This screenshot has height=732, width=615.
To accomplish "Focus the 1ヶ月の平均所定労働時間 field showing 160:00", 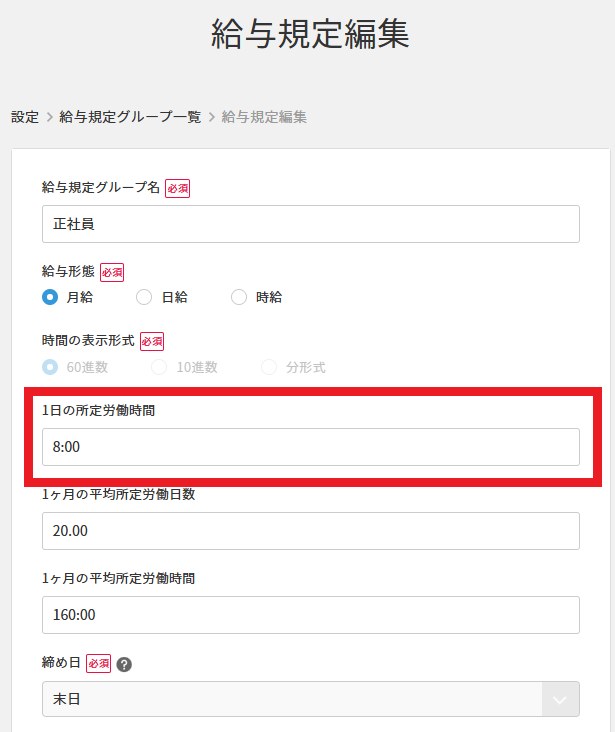I will point(311,615).
